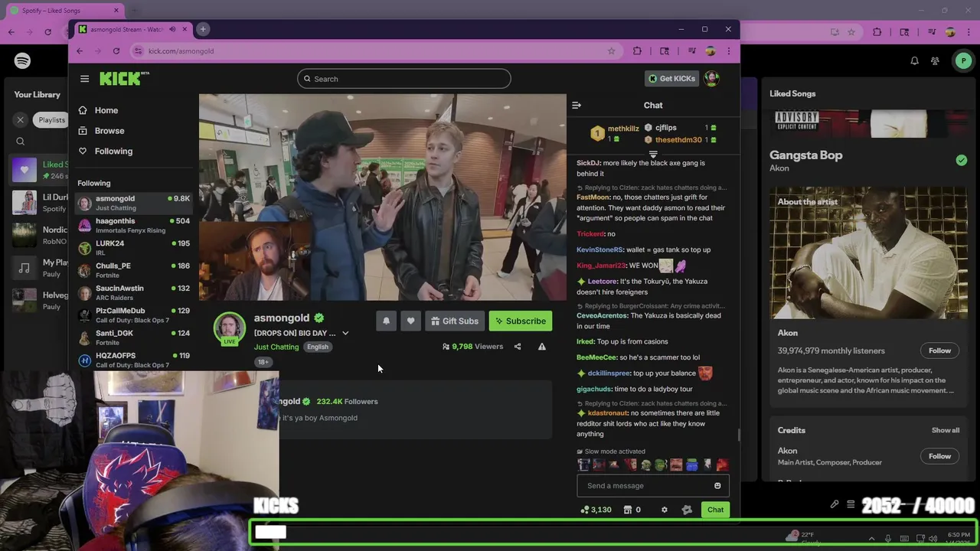Select the Chulls_PE channel in the Following list
Viewport: 980px width, 551px height.
click(133, 270)
